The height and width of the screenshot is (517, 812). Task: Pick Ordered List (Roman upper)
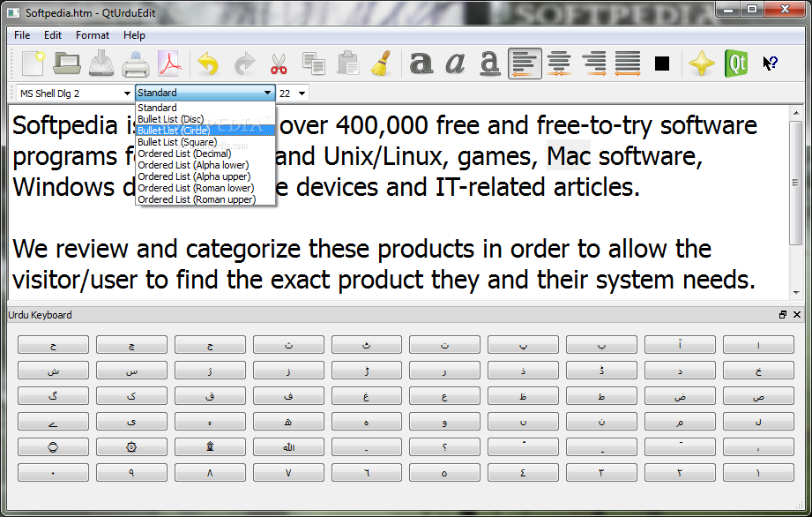click(205, 199)
